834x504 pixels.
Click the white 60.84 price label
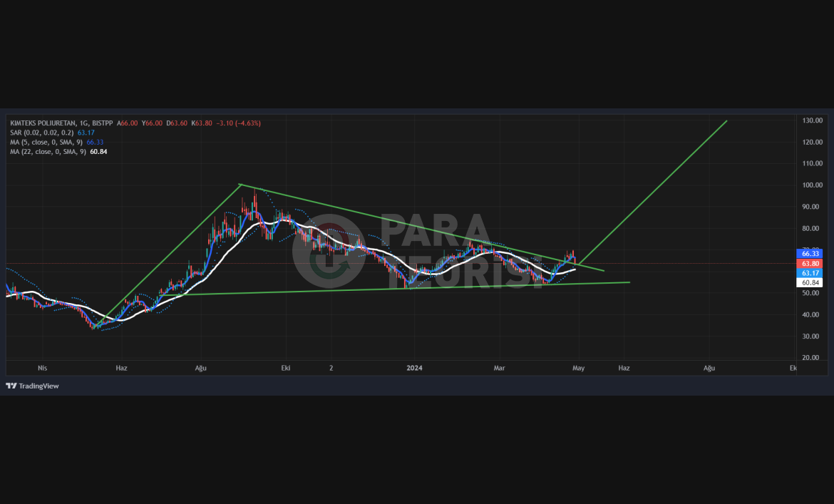[x=810, y=283]
